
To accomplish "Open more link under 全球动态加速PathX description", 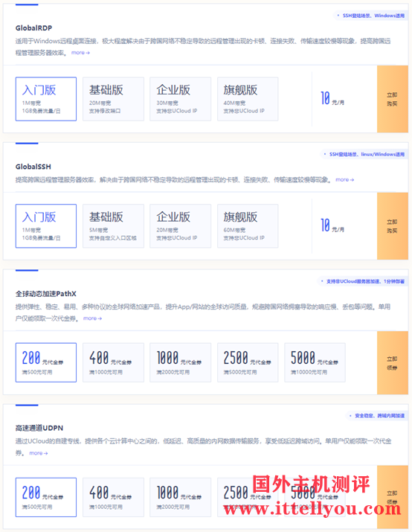I will [x=92, y=318].
